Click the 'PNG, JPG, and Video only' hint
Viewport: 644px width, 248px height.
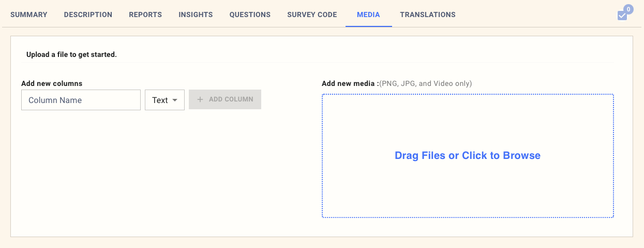[426, 83]
